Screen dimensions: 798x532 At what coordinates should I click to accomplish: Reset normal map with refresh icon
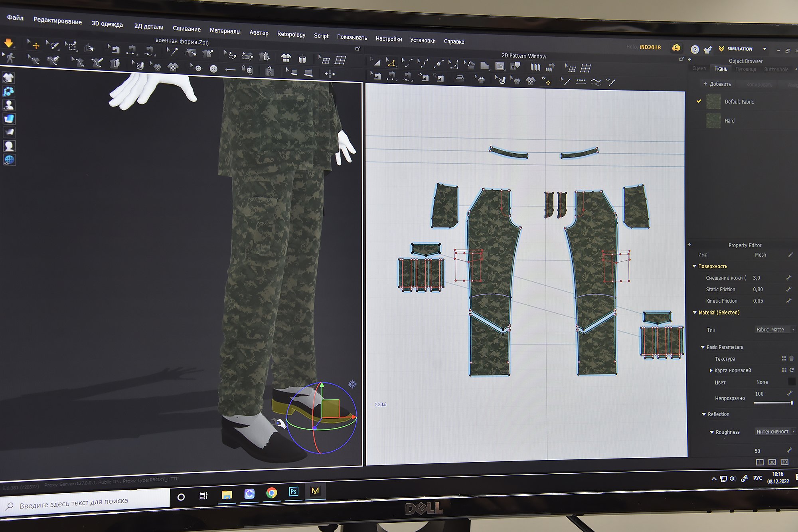[x=792, y=370]
